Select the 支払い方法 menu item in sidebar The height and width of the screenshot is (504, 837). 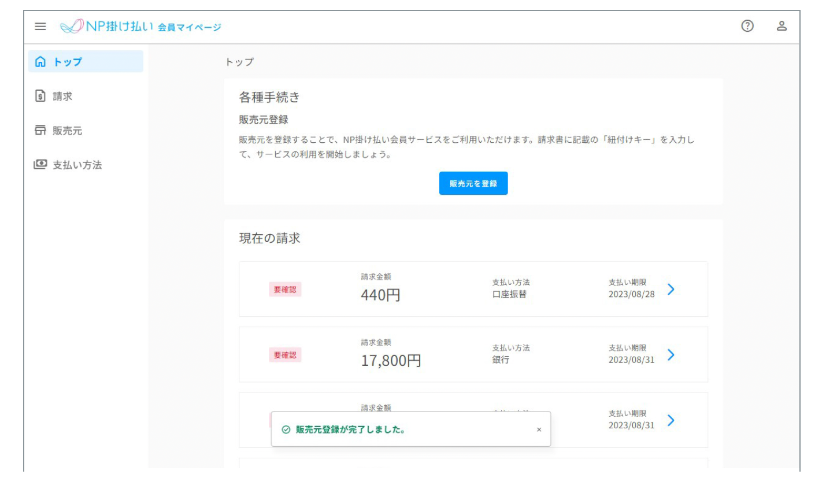(x=77, y=165)
